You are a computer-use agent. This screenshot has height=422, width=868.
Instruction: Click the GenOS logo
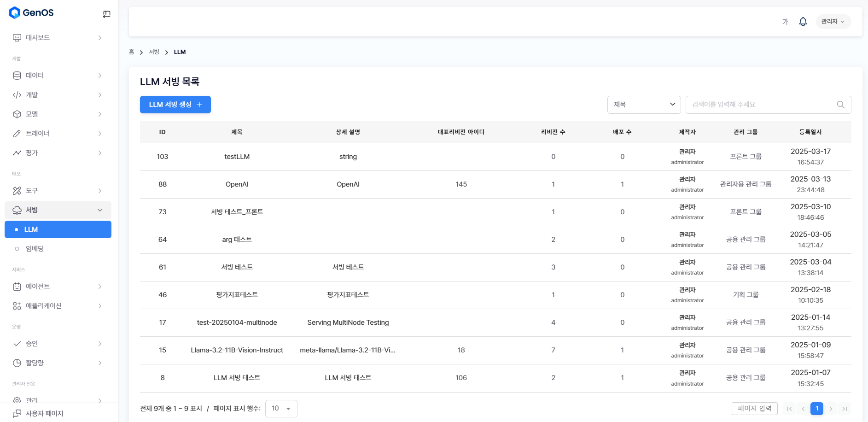click(31, 13)
